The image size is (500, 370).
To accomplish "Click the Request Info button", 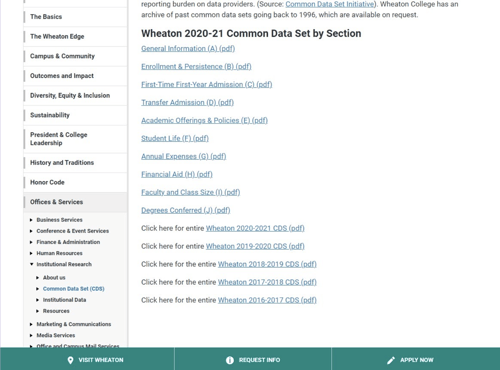I will click(253, 359).
